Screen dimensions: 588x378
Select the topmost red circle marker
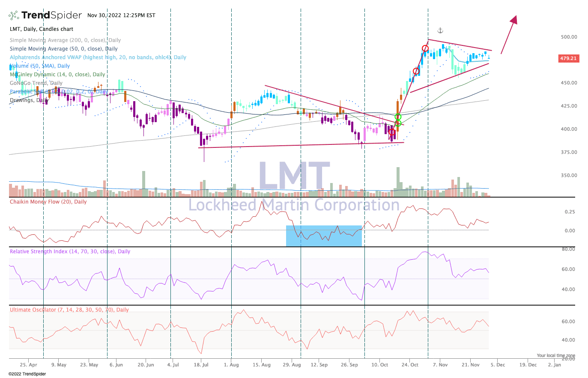coord(425,48)
